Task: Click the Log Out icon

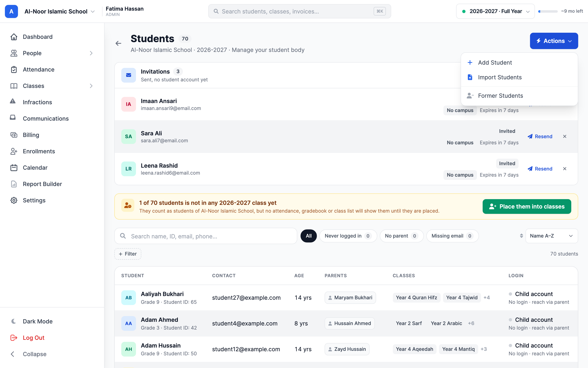Action: coord(14,338)
